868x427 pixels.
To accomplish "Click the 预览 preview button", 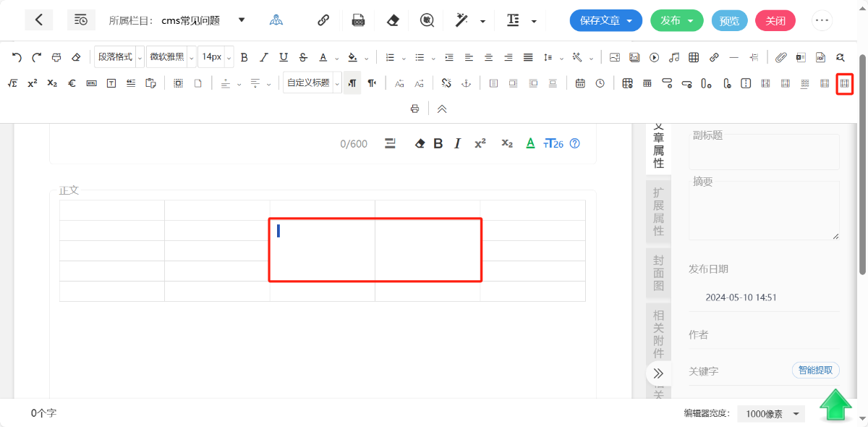I will pyautogui.click(x=729, y=20).
